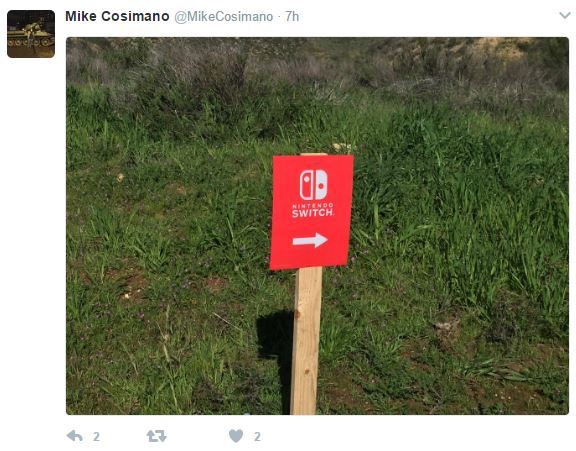The height and width of the screenshot is (451, 576).
Task: Click the NINTENDO SWITCH text on sign
Action: tap(313, 210)
